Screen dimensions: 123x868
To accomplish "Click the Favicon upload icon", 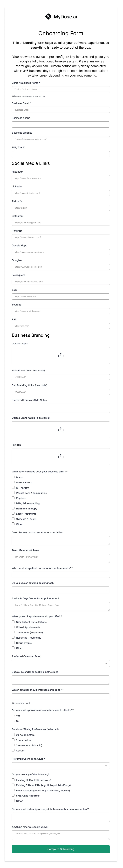I will pyautogui.click(x=61, y=456).
